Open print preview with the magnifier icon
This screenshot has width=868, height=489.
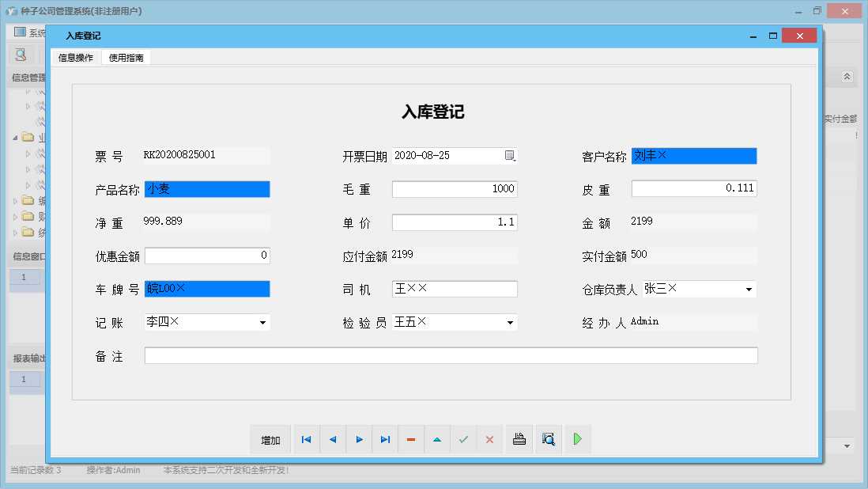click(549, 439)
